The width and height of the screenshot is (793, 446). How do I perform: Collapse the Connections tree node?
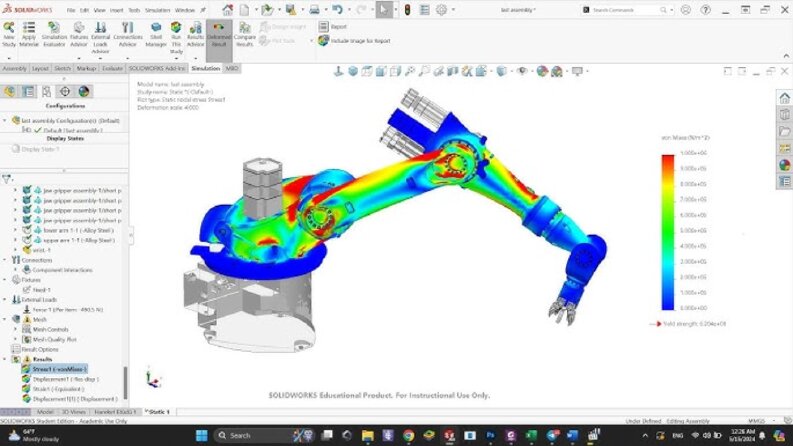[5, 260]
